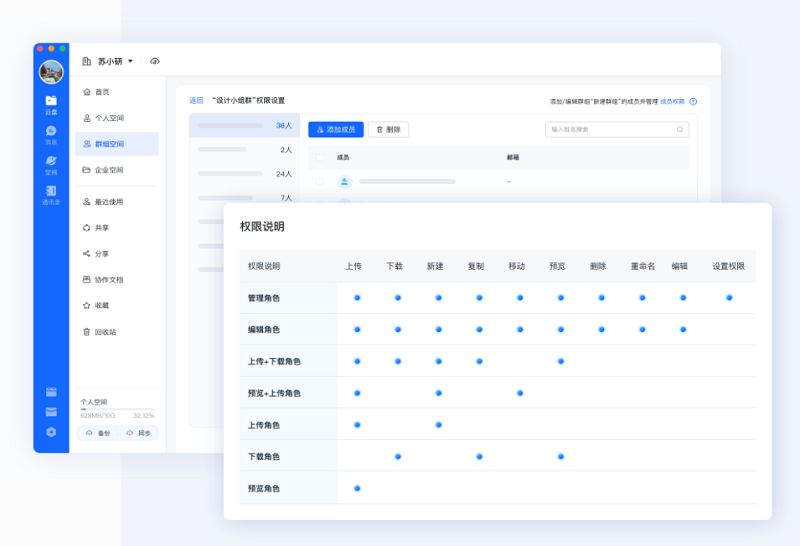800x546 pixels.
Task: Open the settings hexagon icon
Action: coord(51,432)
